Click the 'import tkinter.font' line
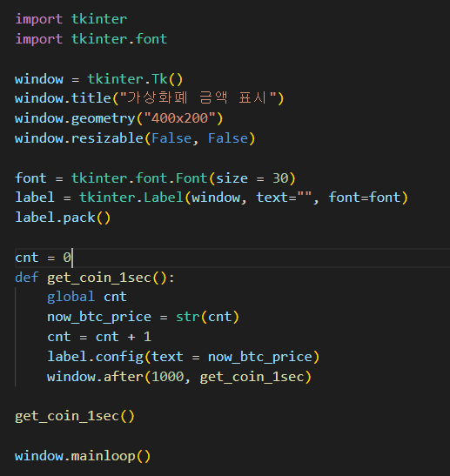450x476 pixels. (x=91, y=39)
